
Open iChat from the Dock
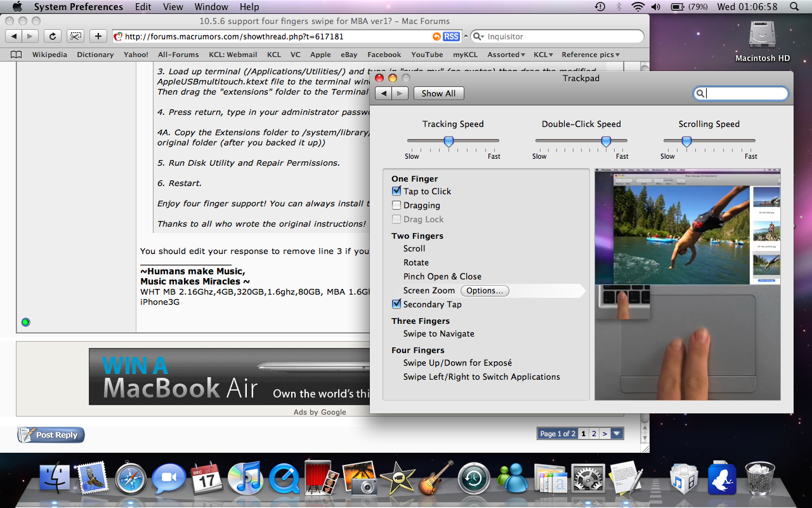(x=168, y=479)
